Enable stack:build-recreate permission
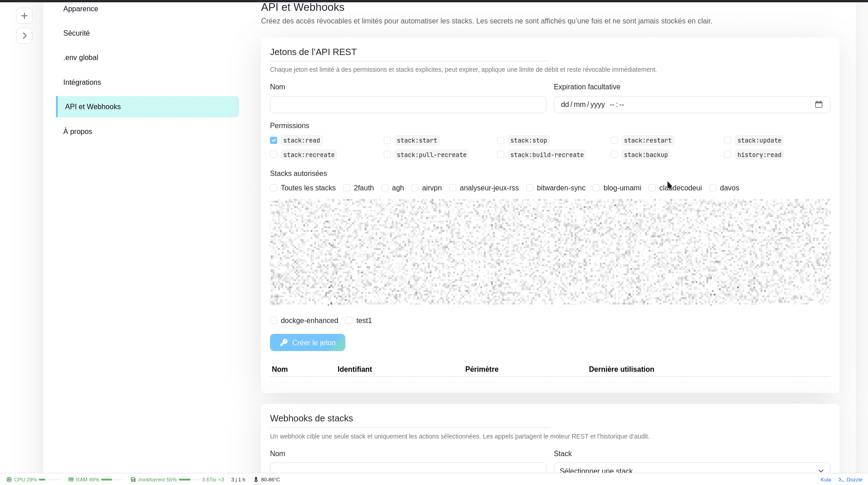This screenshot has height=485, width=868. click(x=501, y=155)
